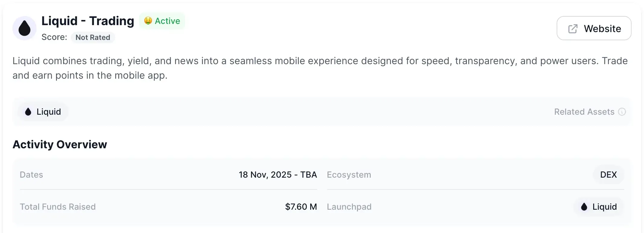The width and height of the screenshot is (644, 233).
Task: Open the Website button label
Action: [x=602, y=29]
